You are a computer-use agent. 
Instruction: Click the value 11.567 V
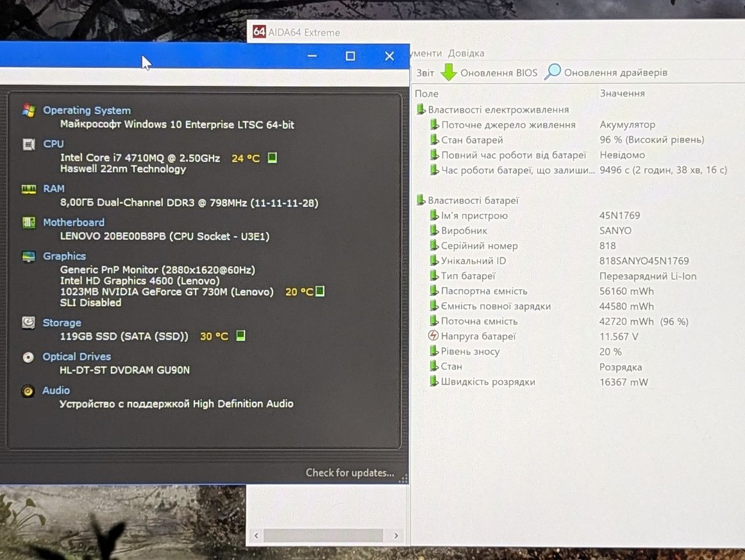[619, 336]
